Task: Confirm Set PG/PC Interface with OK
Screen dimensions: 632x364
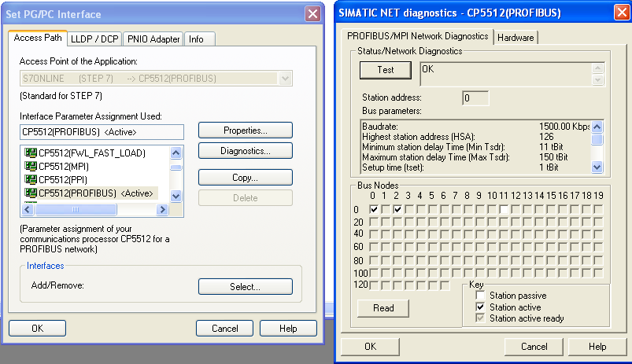Action: click(38, 328)
